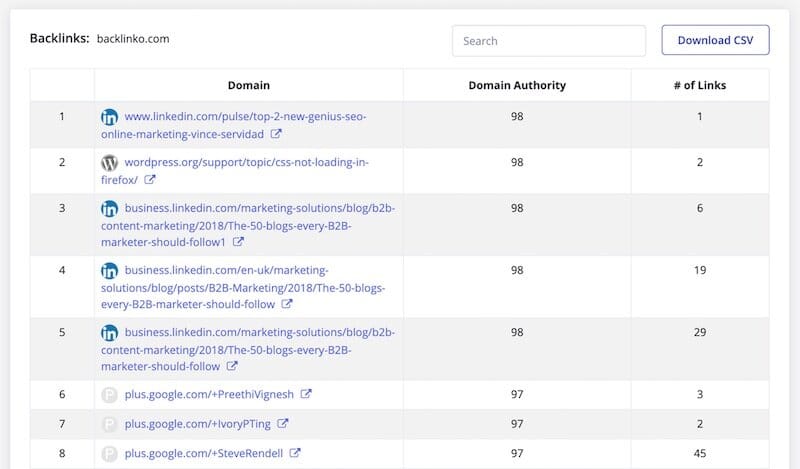The image size is (800, 469).
Task: Open external link icon in row 5
Action: (232, 366)
